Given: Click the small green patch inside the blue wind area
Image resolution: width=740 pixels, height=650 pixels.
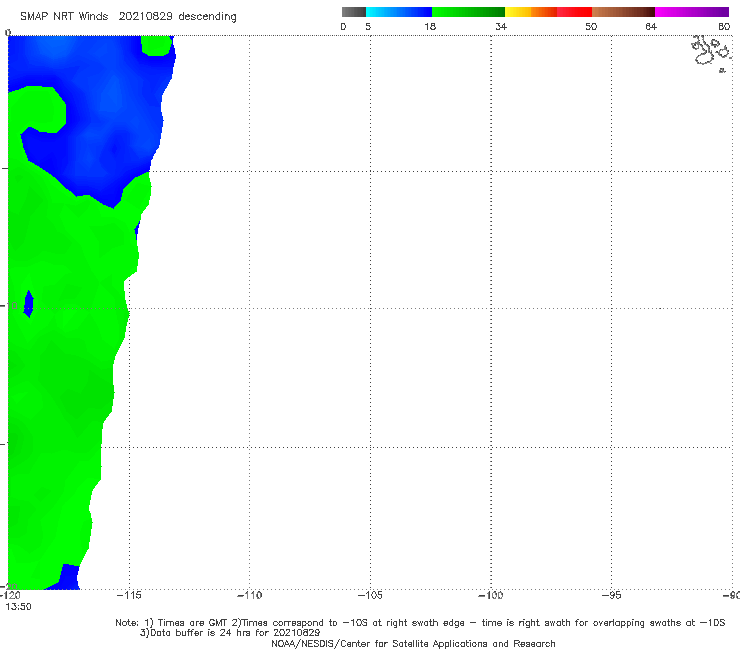Looking at the screenshot, I should tap(157, 46).
